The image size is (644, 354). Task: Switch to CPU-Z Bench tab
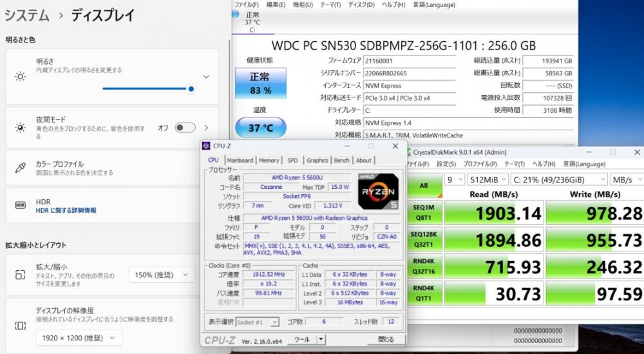(x=342, y=161)
